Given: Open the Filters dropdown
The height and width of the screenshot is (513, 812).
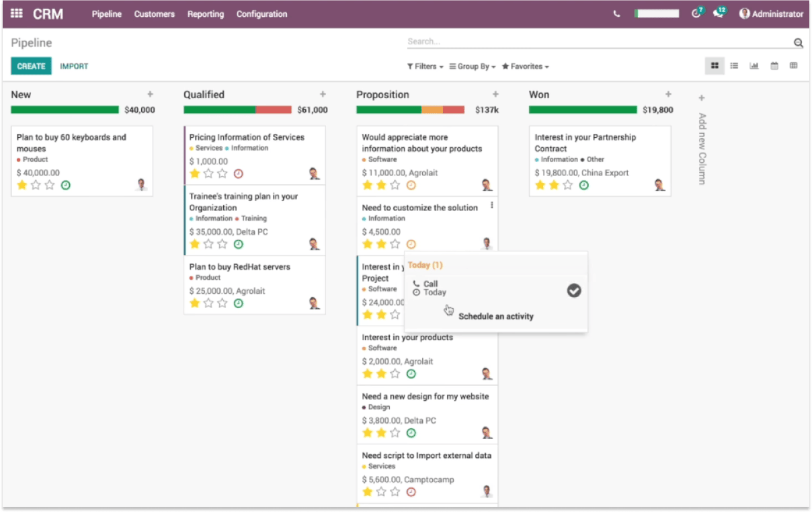Looking at the screenshot, I should (x=424, y=66).
